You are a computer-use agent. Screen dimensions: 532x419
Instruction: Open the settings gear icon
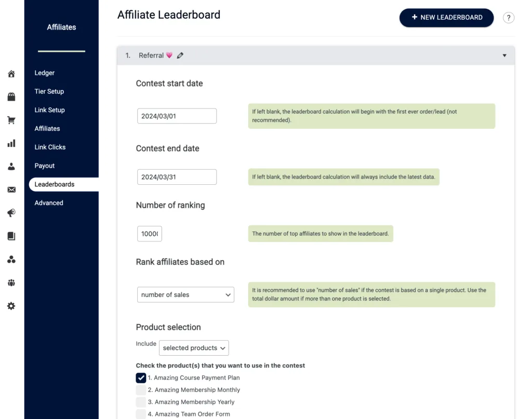point(11,306)
